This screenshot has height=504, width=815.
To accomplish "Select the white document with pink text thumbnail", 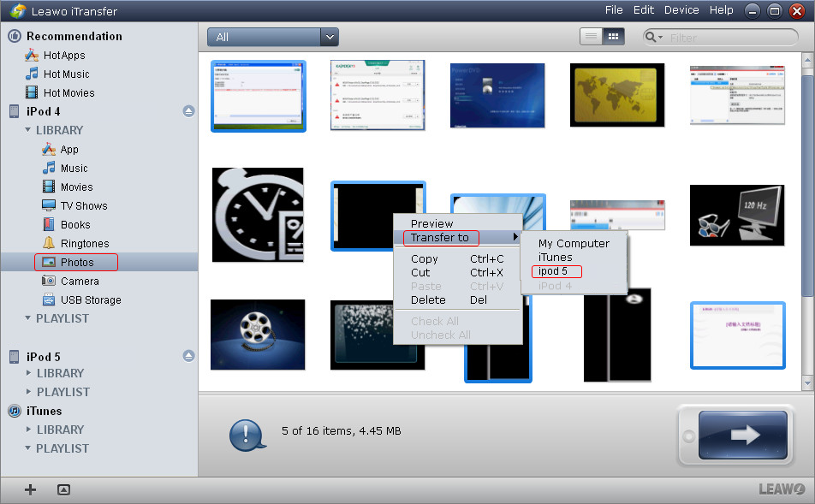I will [738, 335].
